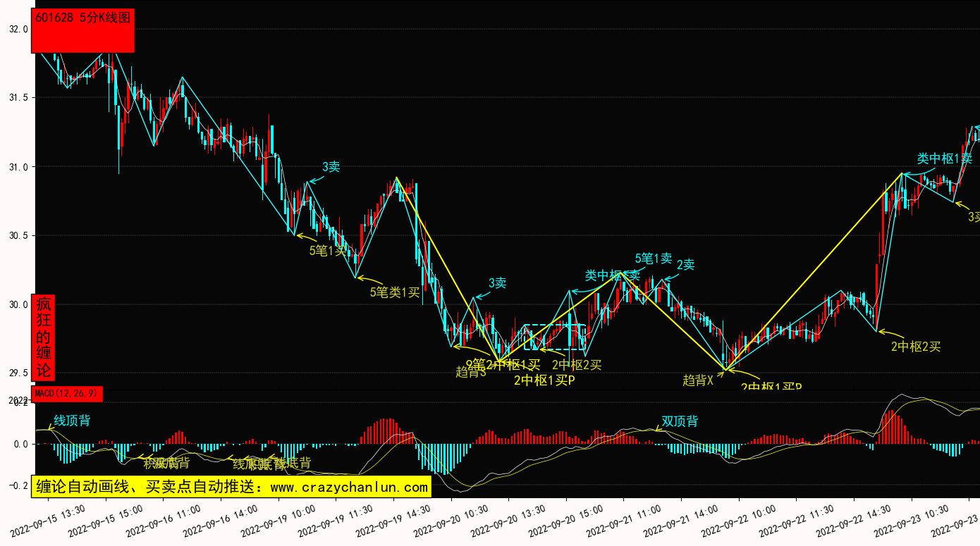Click the 3卖 label above 5笔1买
Screen dimensions: 980x546
coord(331,167)
